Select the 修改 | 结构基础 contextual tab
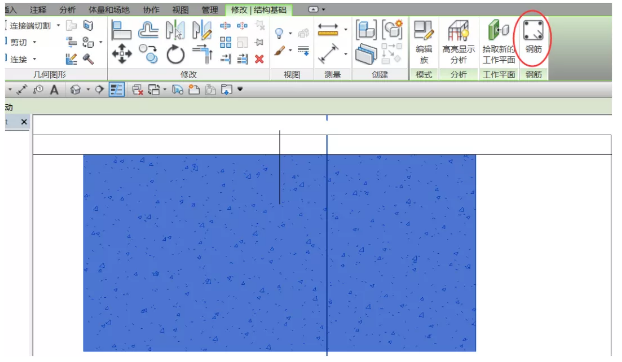The image size is (622, 362). 259,10
